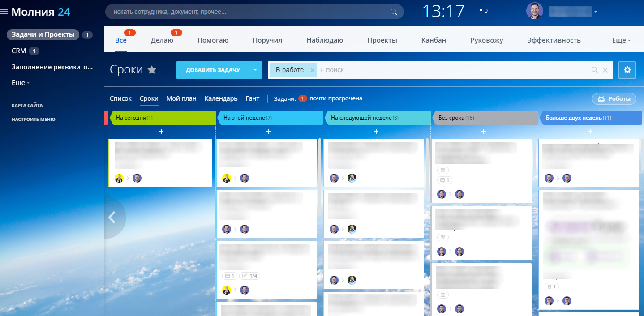Switch to the Календарь view
644x316 pixels.
tap(221, 98)
